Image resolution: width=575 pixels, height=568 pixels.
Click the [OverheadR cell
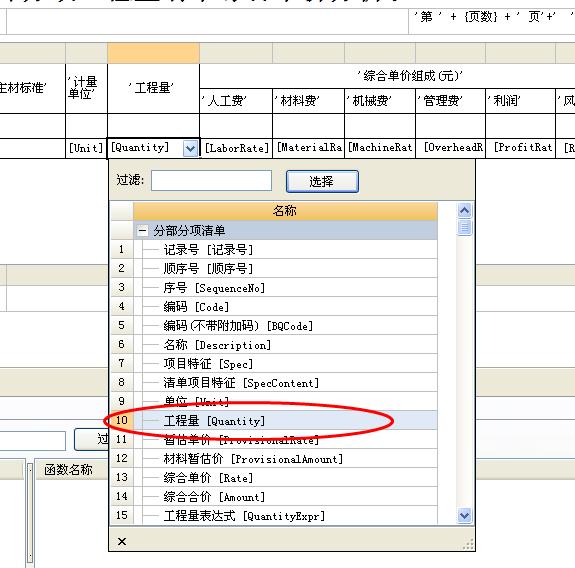click(451, 149)
